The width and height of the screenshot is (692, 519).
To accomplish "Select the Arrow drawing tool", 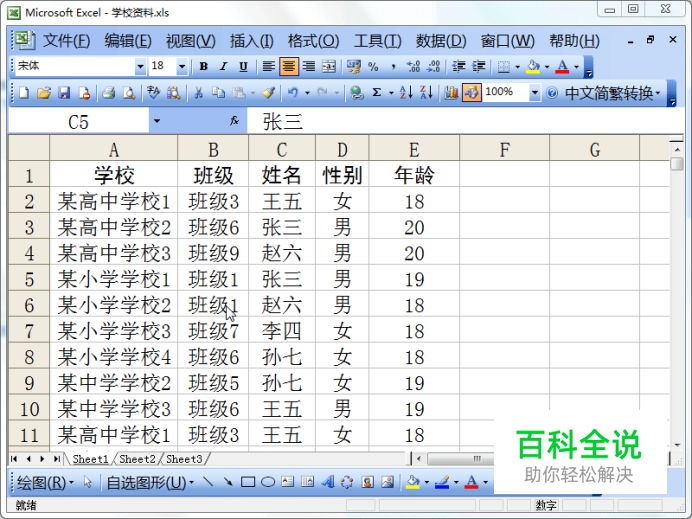I will coord(228,482).
